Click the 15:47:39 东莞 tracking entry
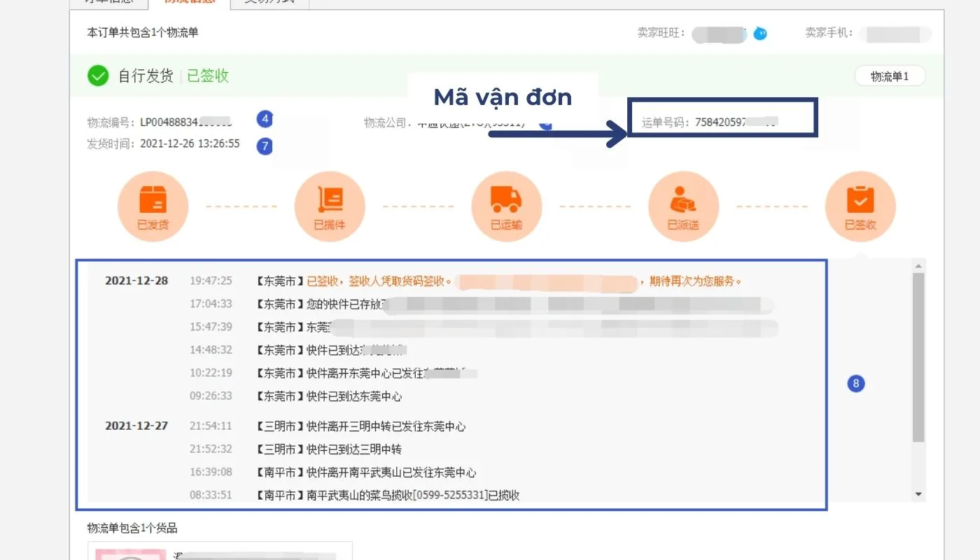Image resolution: width=980 pixels, height=560 pixels. tap(483, 327)
